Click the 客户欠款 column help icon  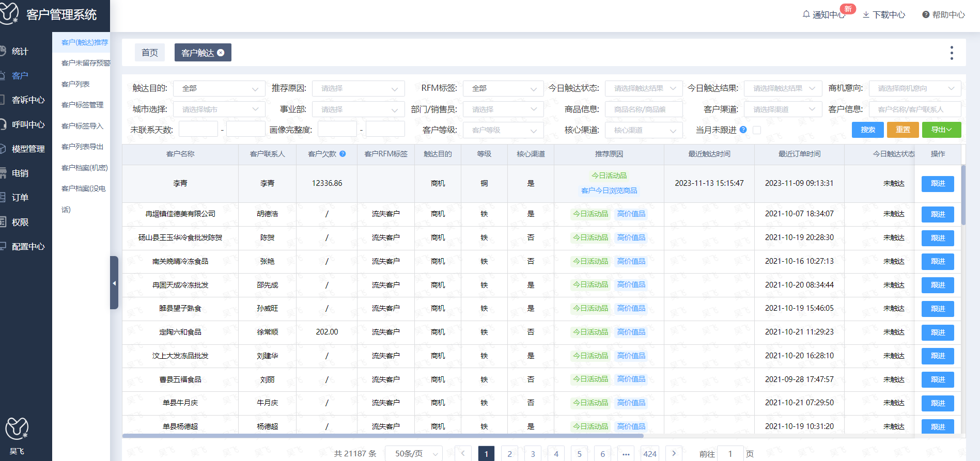(343, 154)
